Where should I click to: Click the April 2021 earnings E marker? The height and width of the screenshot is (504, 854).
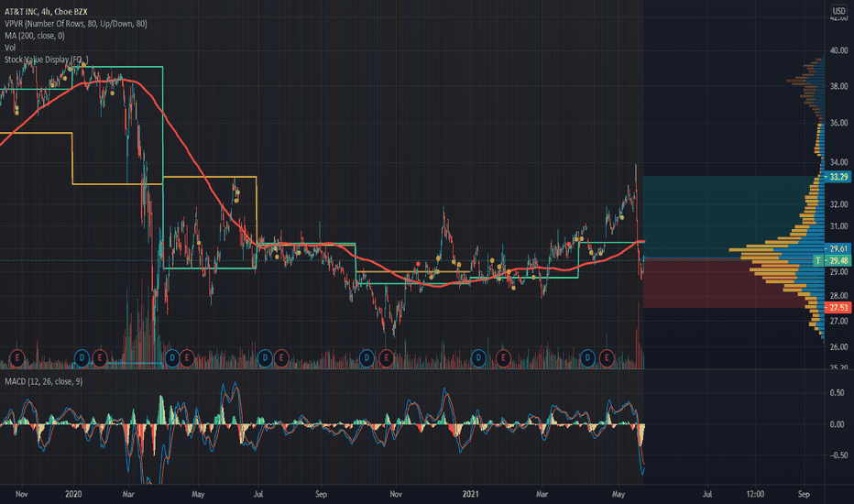coord(607,358)
